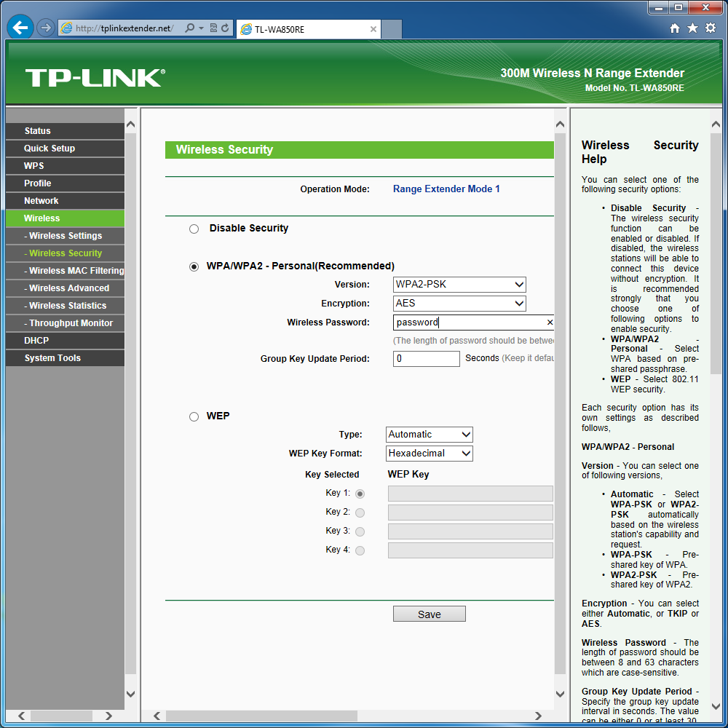Clear the Wireless Password field with X
The height and width of the screenshot is (728, 728).
550,323
